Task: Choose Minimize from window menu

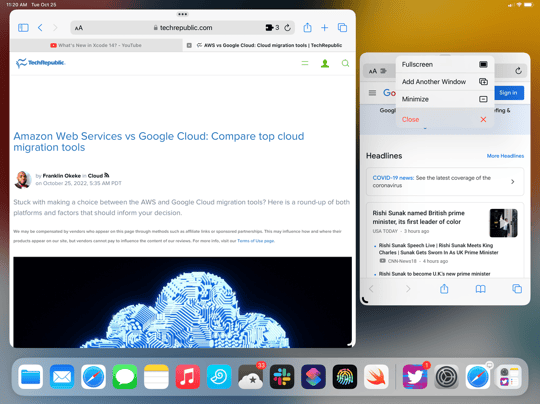Action: [x=445, y=99]
